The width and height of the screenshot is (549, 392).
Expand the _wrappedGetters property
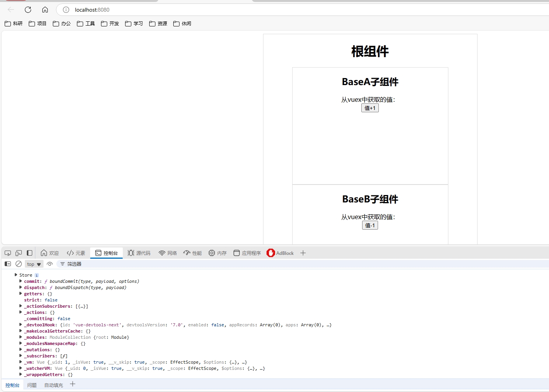tap(21, 374)
